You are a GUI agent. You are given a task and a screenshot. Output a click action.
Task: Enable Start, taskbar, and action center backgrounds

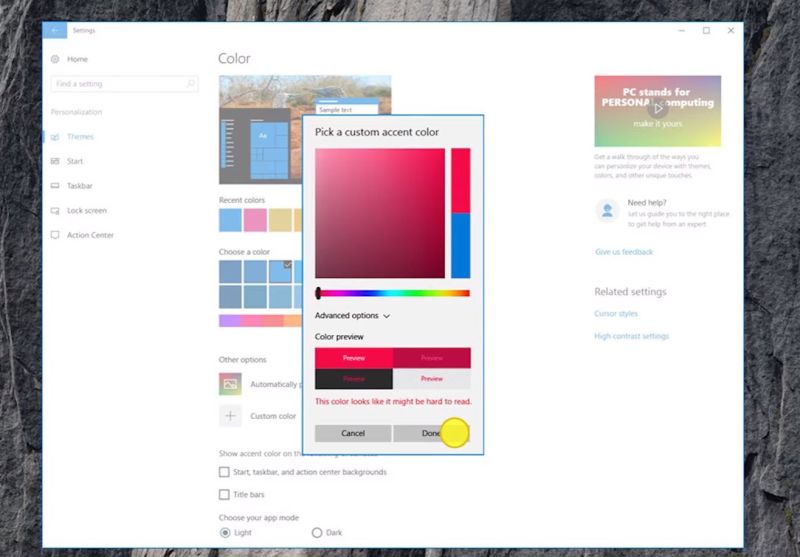tap(224, 472)
